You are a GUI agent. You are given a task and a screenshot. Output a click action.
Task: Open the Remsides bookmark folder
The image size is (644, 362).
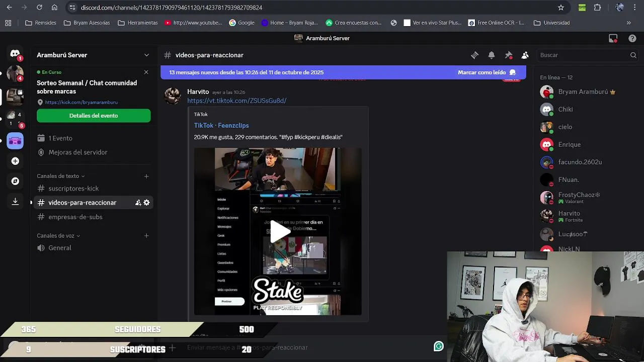pos(41,23)
